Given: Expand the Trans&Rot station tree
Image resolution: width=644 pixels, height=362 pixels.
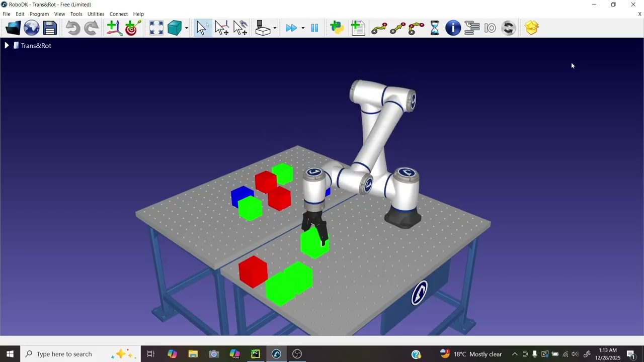Looking at the screenshot, I should click(7, 46).
